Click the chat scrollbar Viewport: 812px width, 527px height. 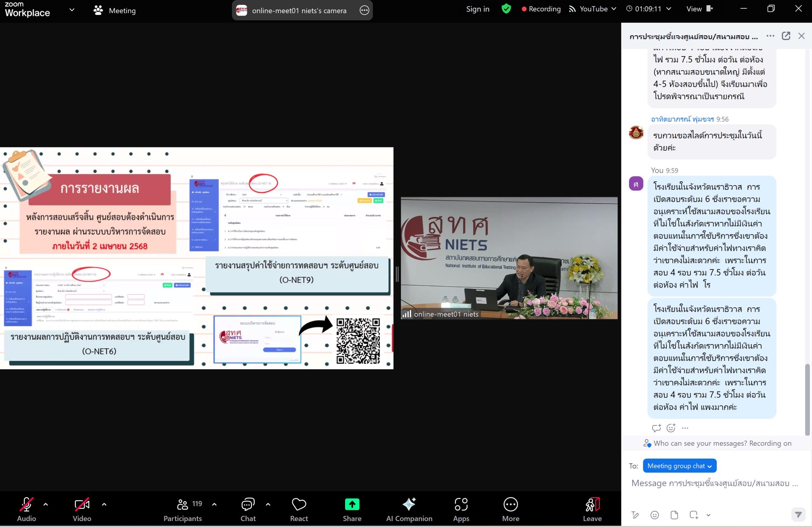pyautogui.click(x=807, y=400)
